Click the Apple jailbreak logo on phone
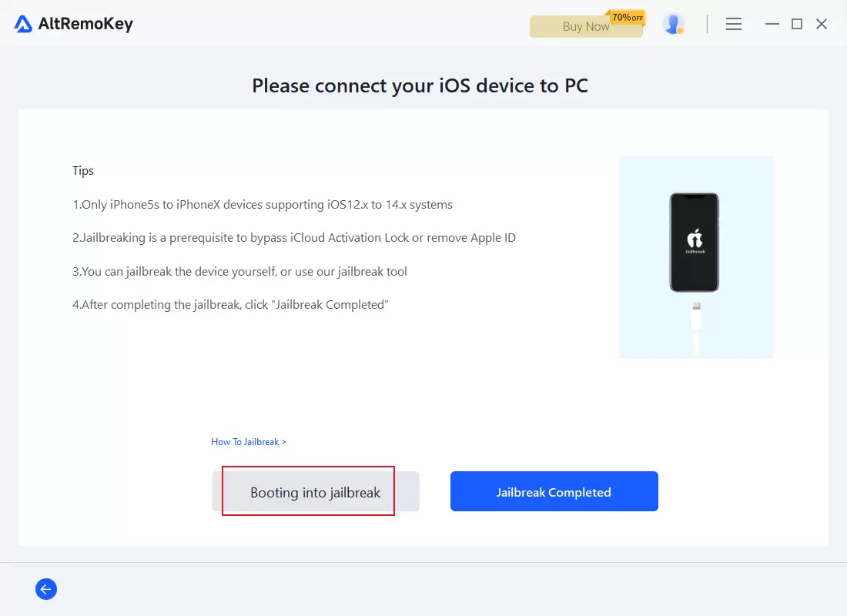This screenshot has width=847, height=616. [695, 241]
